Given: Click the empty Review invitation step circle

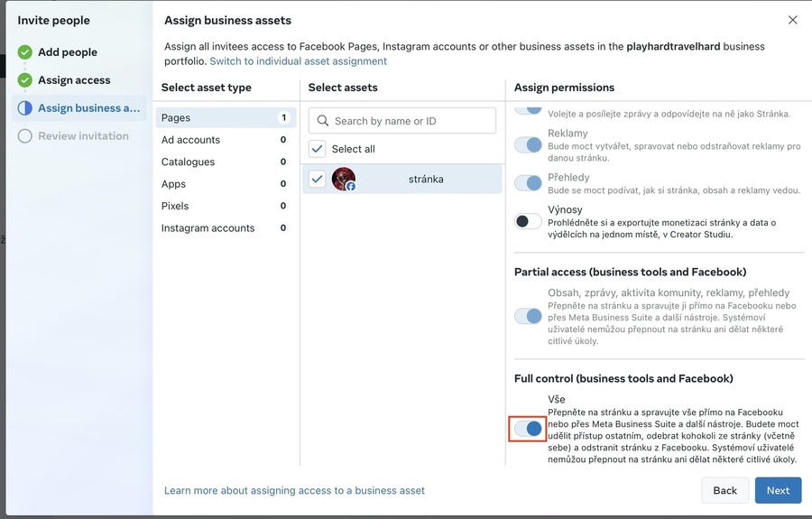Looking at the screenshot, I should (24, 136).
